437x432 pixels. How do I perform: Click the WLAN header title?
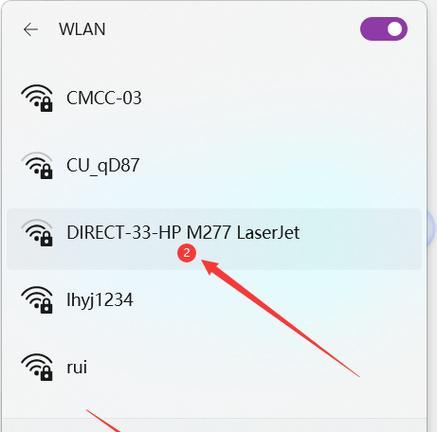[82, 29]
